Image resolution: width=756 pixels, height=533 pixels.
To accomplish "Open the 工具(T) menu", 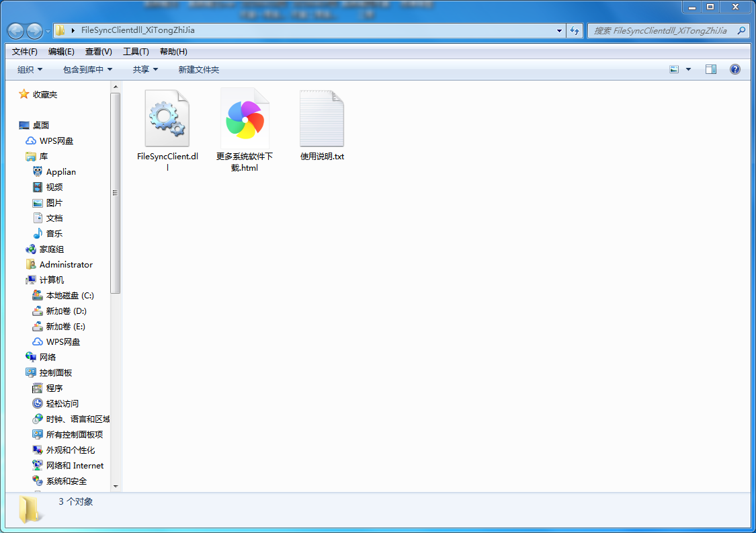I will (x=136, y=52).
